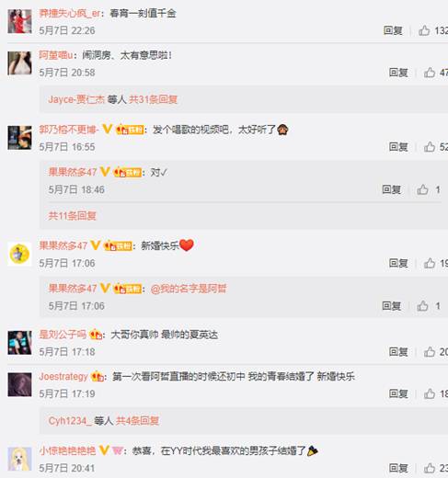
Task: Reply to the 大哥你真帅 comment
Action: [398, 352]
